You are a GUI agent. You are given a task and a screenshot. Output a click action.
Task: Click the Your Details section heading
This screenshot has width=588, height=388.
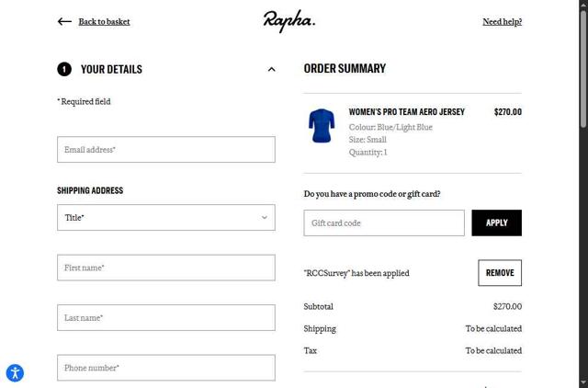point(111,69)
